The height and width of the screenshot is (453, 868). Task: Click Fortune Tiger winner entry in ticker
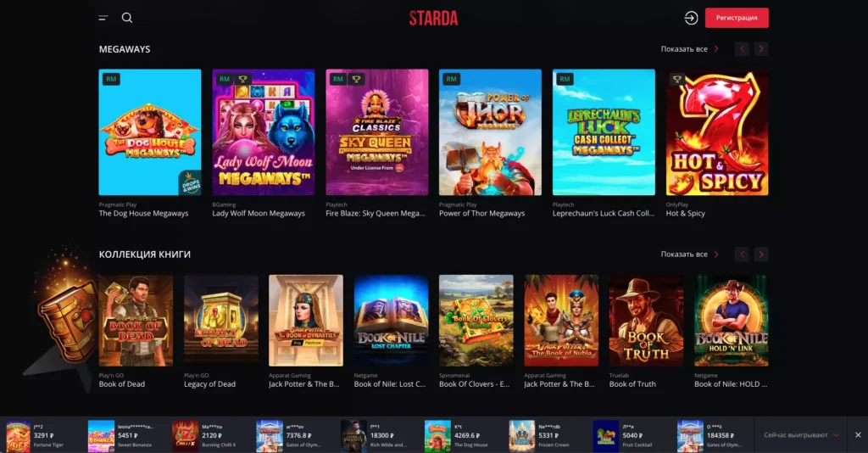tap(39, 435)
